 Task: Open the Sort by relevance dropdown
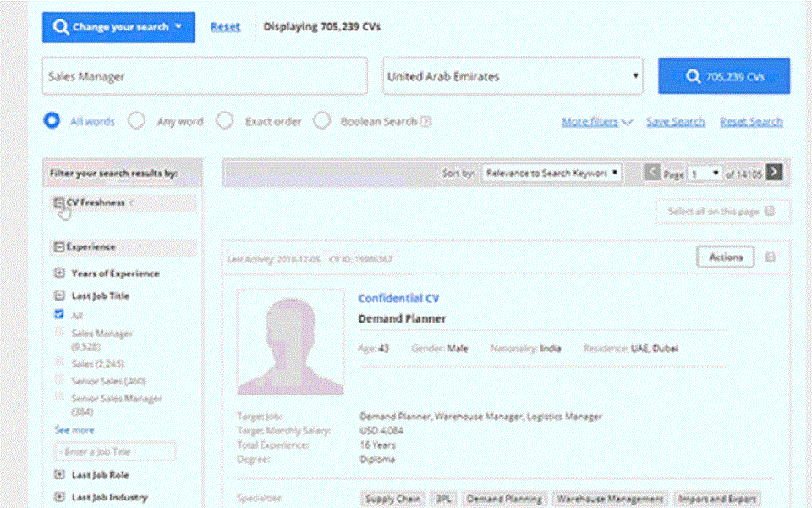click(551, 172)
